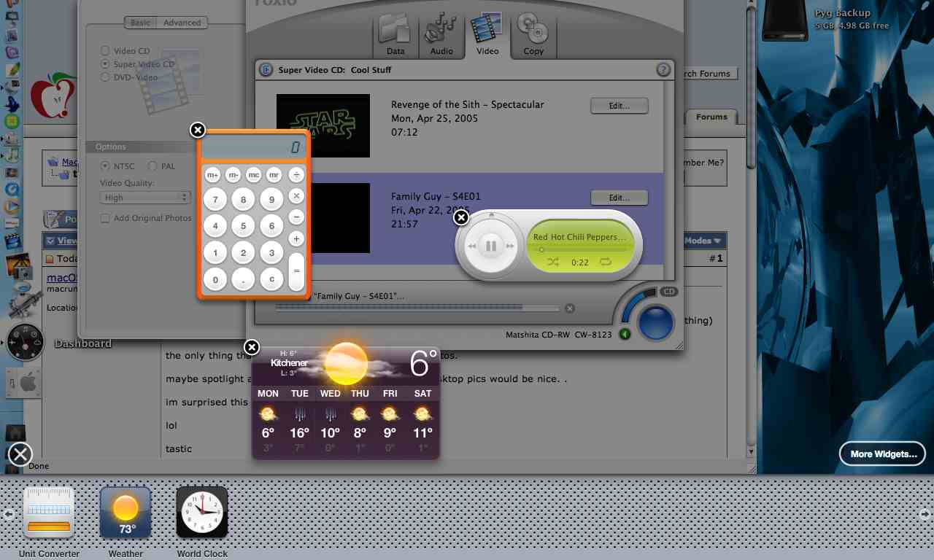
Task: Click the 9 key on the calculator
Action: (272, 200)
